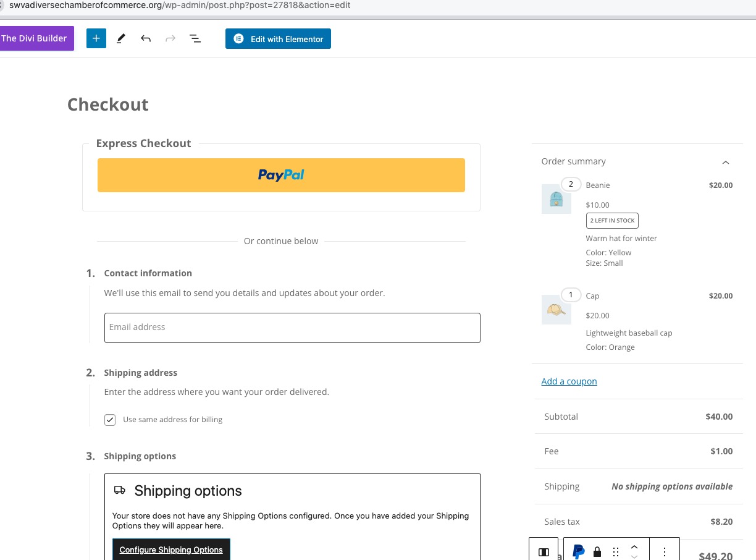Click the Beanie product name
This screenshot has width=756, height=560.
(x=598, y=185)
